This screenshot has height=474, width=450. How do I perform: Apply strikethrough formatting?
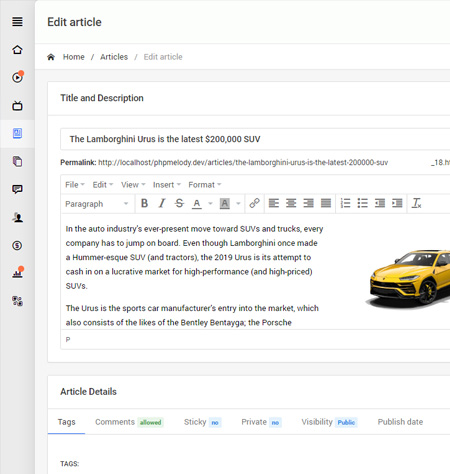(x=179, y=203)
